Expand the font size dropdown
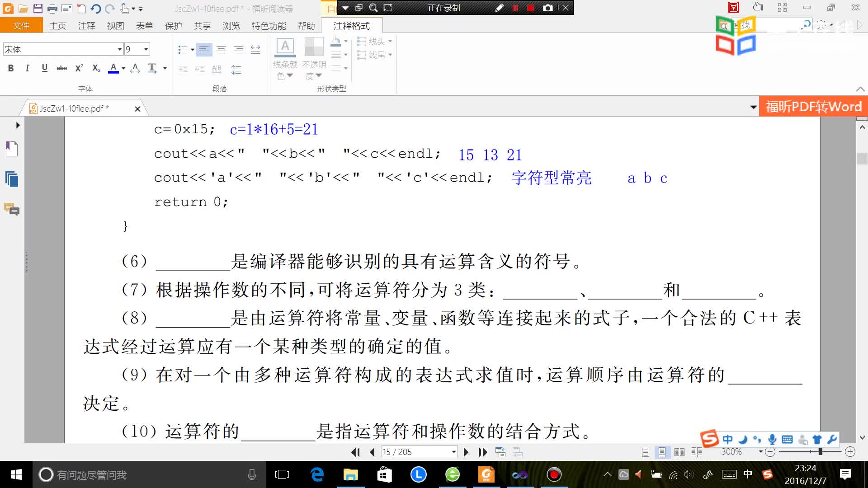 (146, 49)
